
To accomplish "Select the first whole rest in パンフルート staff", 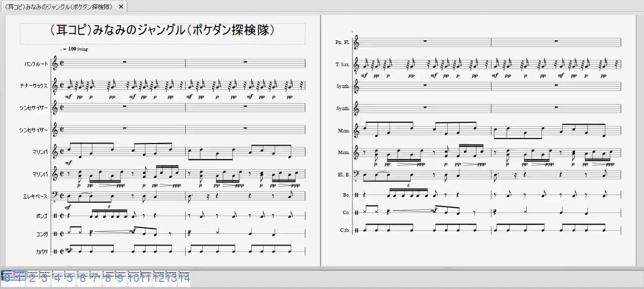I will coord(125,63).
